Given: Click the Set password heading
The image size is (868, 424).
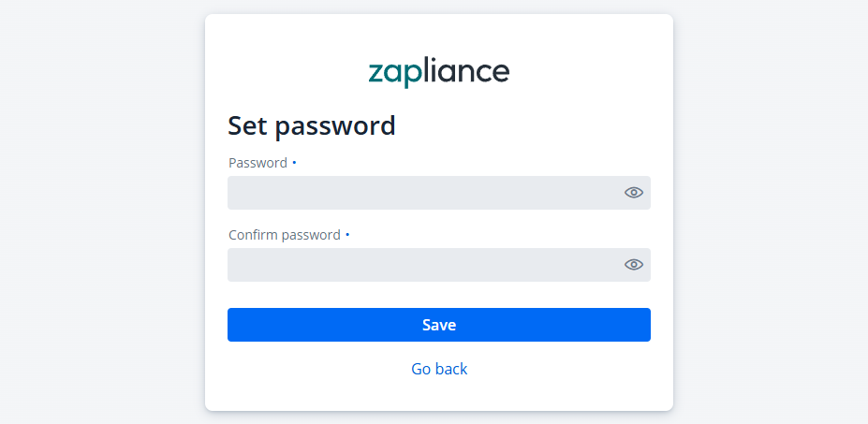Looking at the screenshot, I should point(312,125).
